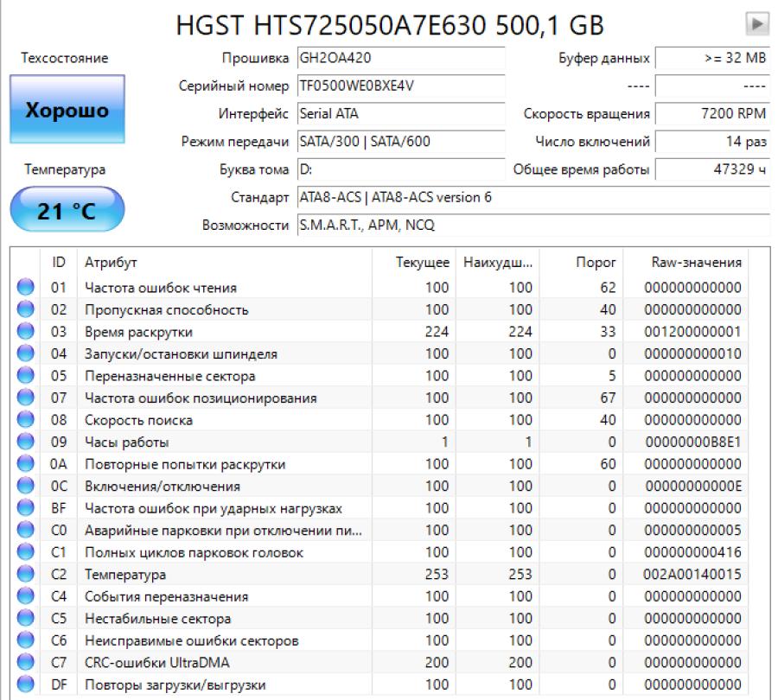Click the status icon beside CRC-ошибки UltraDMA
778x700 pixels.
[x=26, y=663]
